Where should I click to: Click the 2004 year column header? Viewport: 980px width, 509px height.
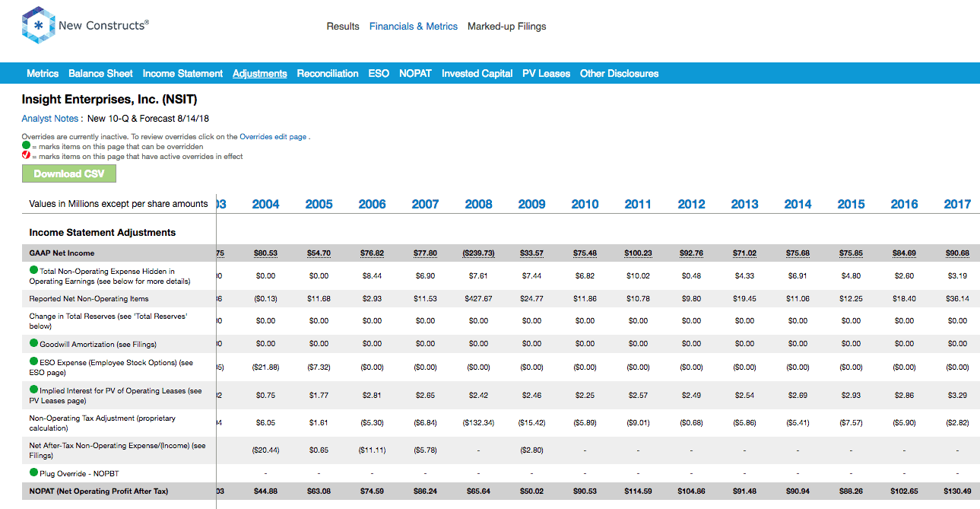coord(265,204)
